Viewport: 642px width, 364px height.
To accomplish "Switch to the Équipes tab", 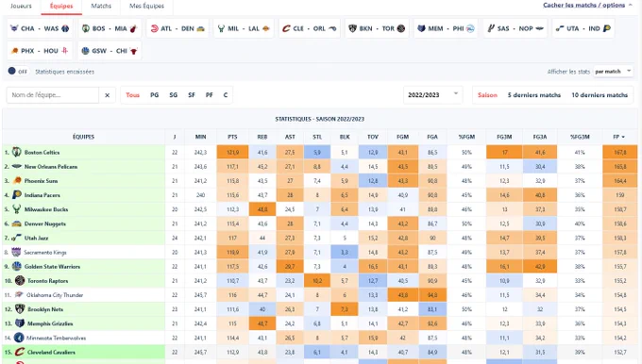I will tap(61, 6).
